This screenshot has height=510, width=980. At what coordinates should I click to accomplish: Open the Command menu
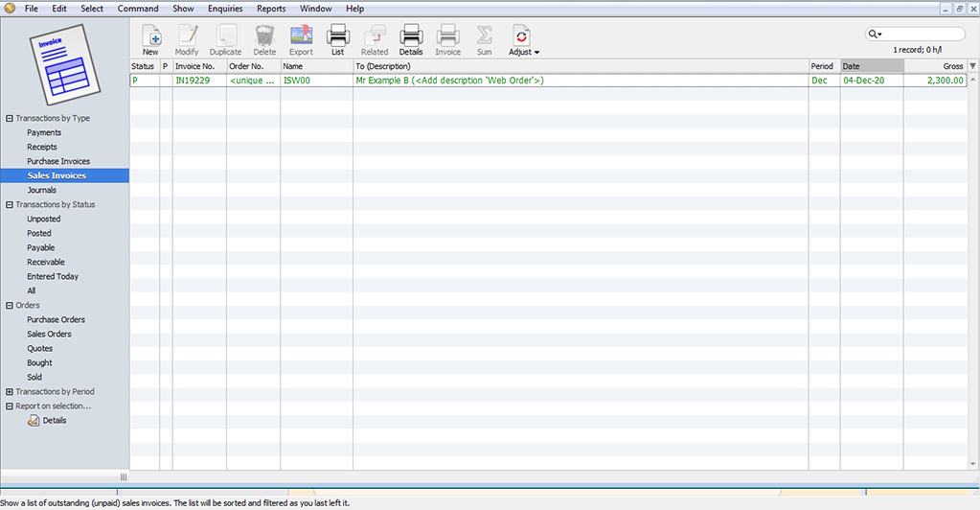coord(138,8)
